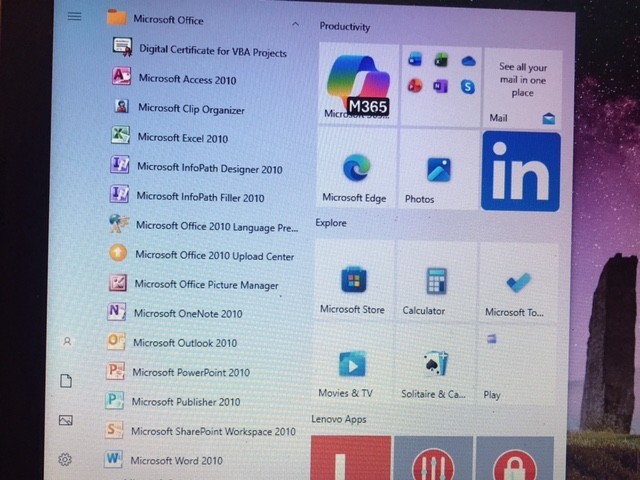Screen dimensions: 640x480
Task: Open the Movies & TV tile
Action: (352, 363)
